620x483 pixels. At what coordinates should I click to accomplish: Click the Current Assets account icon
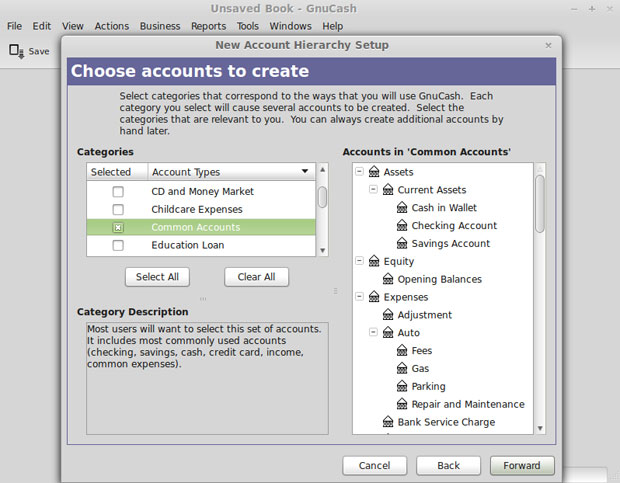pos(388,190)
